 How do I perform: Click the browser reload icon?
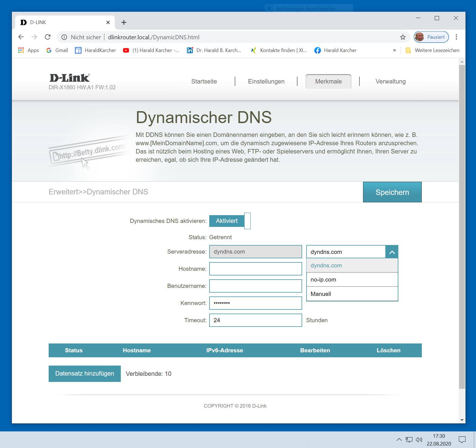tap(48, 37)
